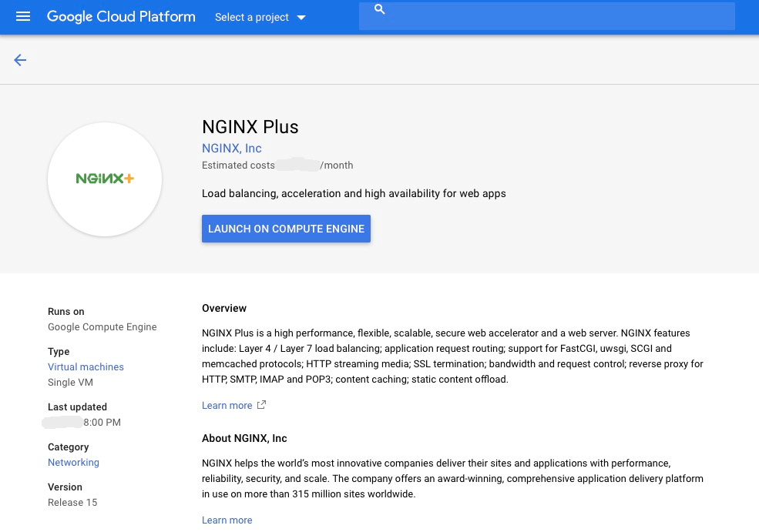Click LAUNCH ON COMPUTE ENGINE
This screenshot has width=759, height=532.
[286, 229]
